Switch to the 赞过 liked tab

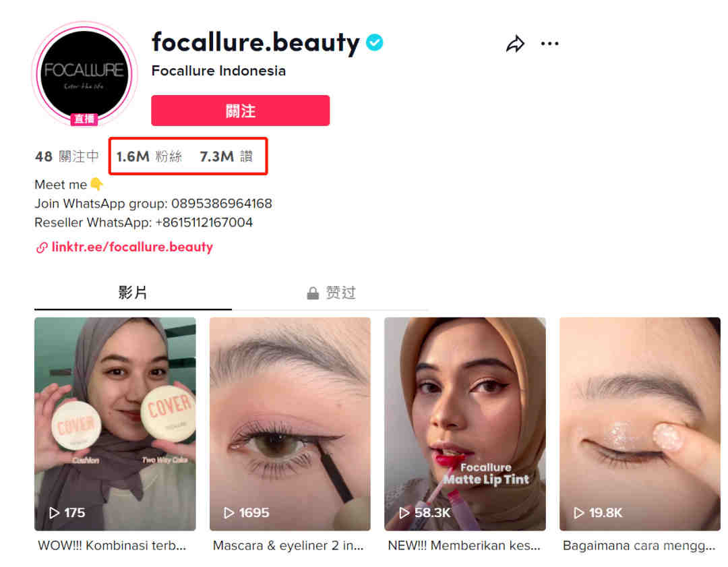pyautogui.click(x=330, y=293)
